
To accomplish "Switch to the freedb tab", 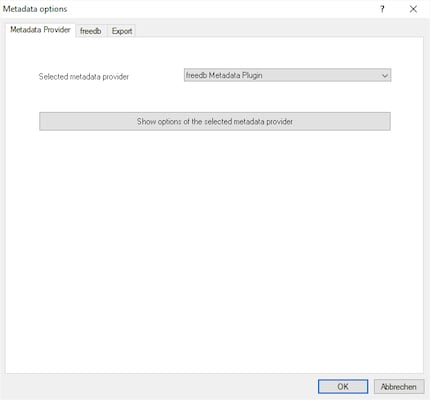I will pos(91,31).
